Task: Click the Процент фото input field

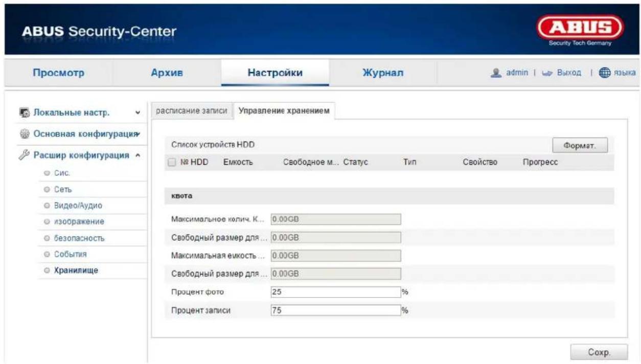Action: coord(335,292)
